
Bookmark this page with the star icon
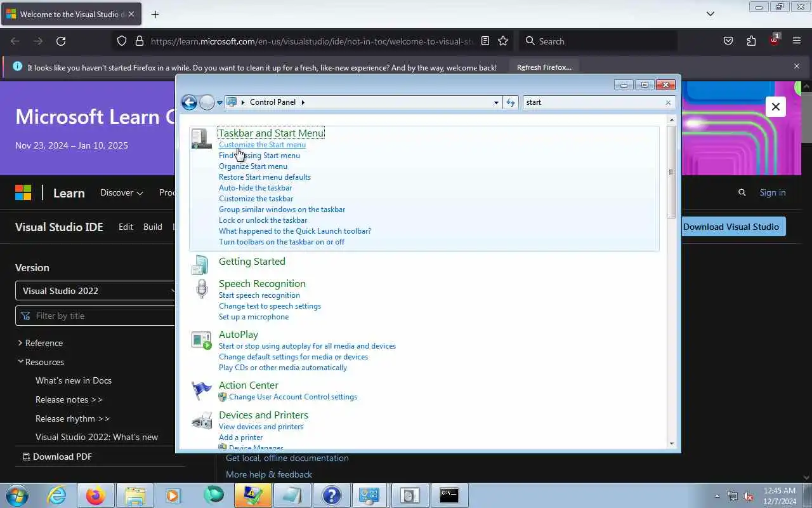(503, 41)
